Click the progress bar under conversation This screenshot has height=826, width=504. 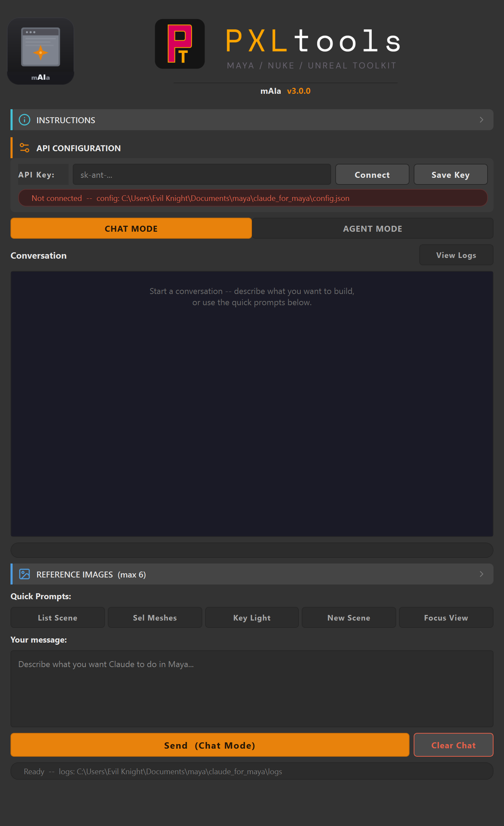(252, 550)
